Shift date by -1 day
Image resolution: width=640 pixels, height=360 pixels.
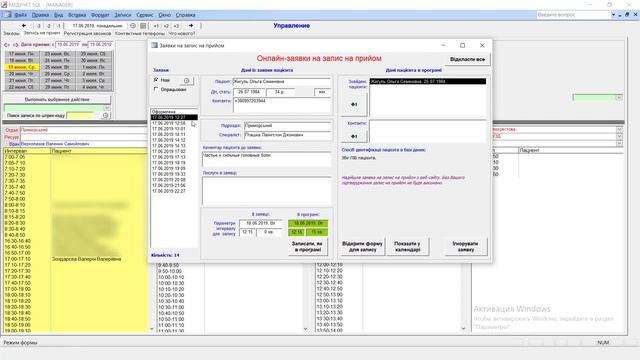tap(58, 26)
